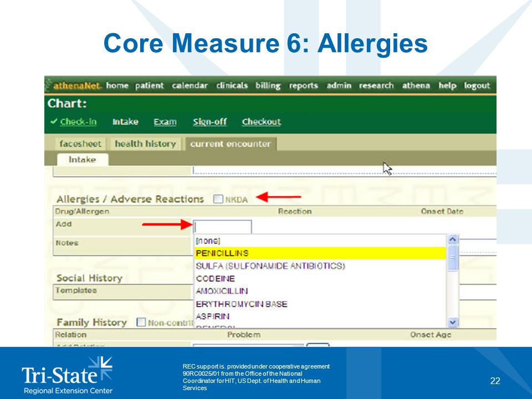Go to the Exam stage
Viewport: 532px width, 399px height.
[x=165, y=121]
